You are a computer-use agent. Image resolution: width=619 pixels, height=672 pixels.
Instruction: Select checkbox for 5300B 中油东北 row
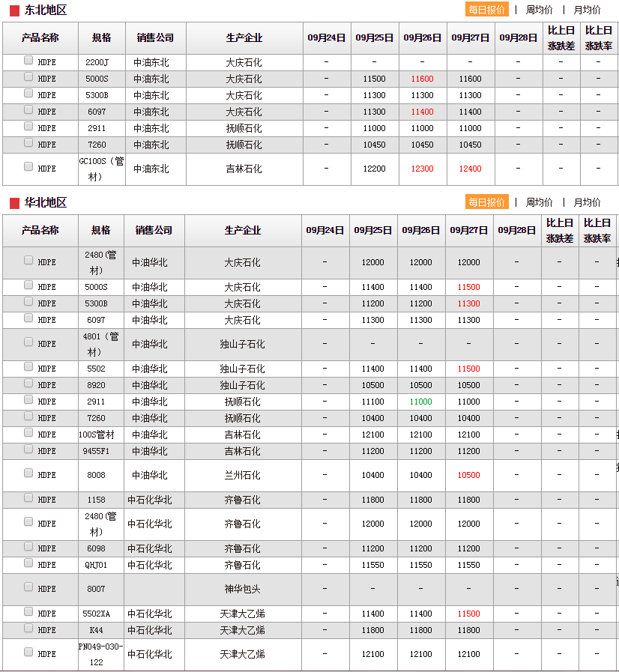(x=28, y=93)
